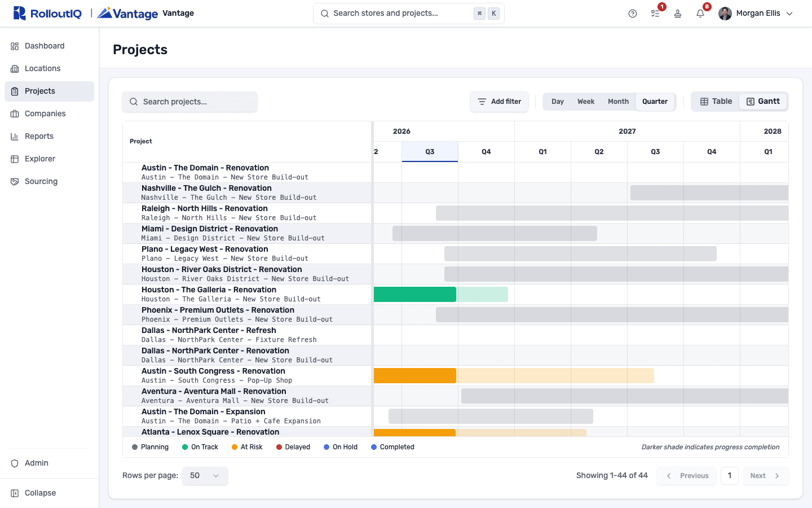Open Admin in the sidebar

click(50, 463)
